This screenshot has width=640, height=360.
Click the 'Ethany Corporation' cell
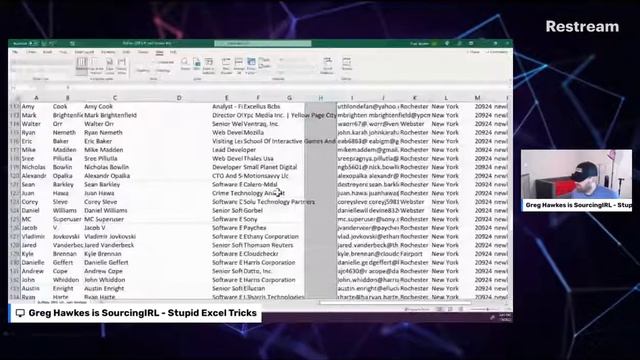click(271, 236)
